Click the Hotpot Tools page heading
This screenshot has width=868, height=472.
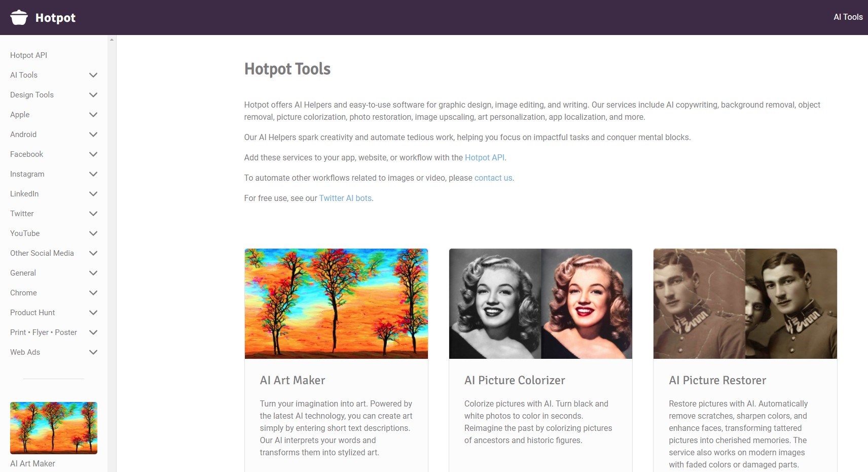click(x=287, y=69)
